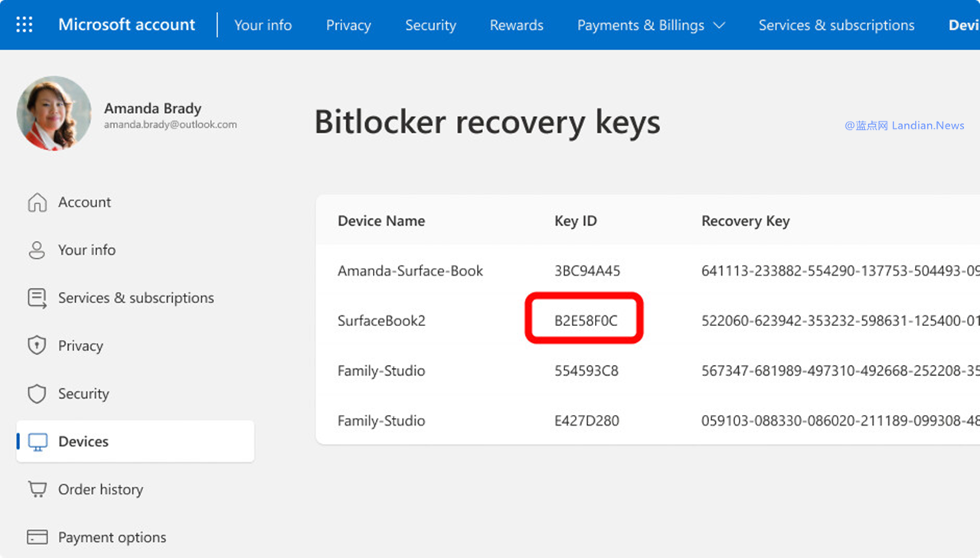Click key ID E427D280
This screenshot has height=558, width=980.
click(x=586, y=421)
